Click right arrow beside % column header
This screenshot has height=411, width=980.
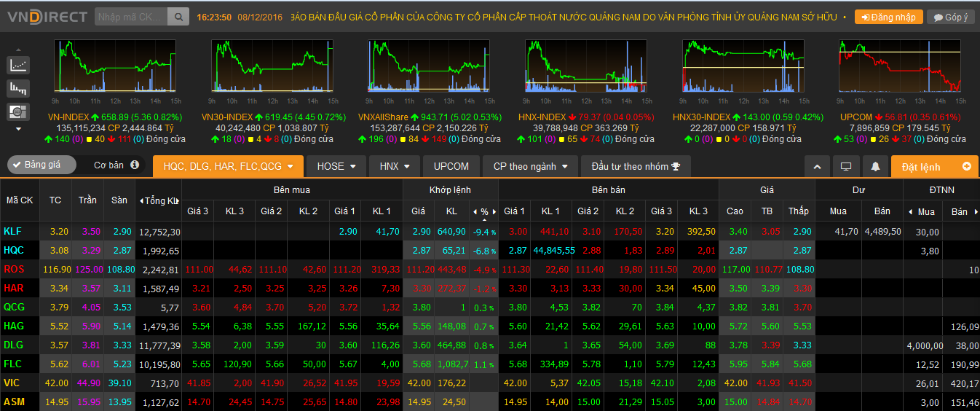494,211
